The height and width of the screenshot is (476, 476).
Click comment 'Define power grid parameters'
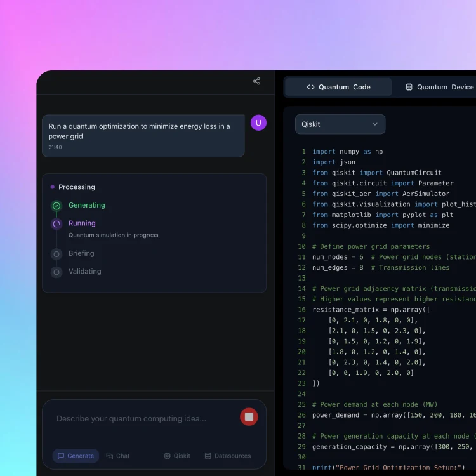point(371,246)
